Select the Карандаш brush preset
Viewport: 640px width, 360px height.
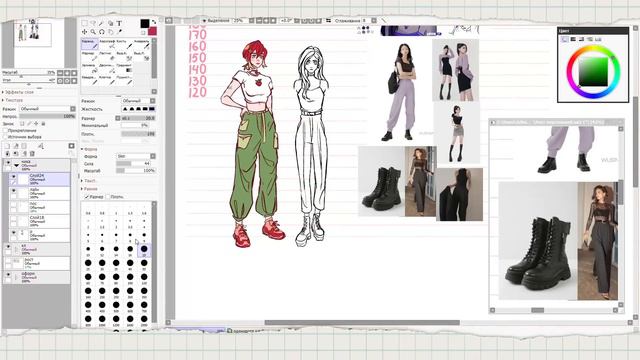point(89,44)
